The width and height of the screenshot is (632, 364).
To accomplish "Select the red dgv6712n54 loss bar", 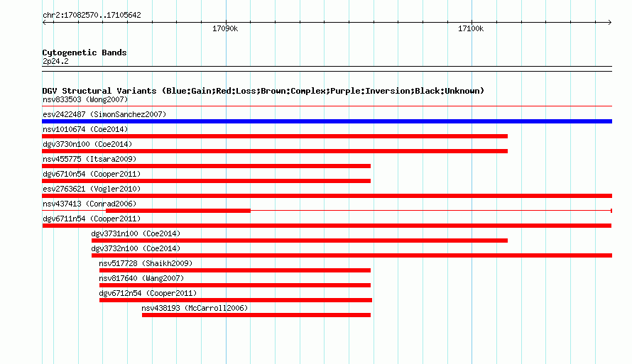I will tap(236, 300).
